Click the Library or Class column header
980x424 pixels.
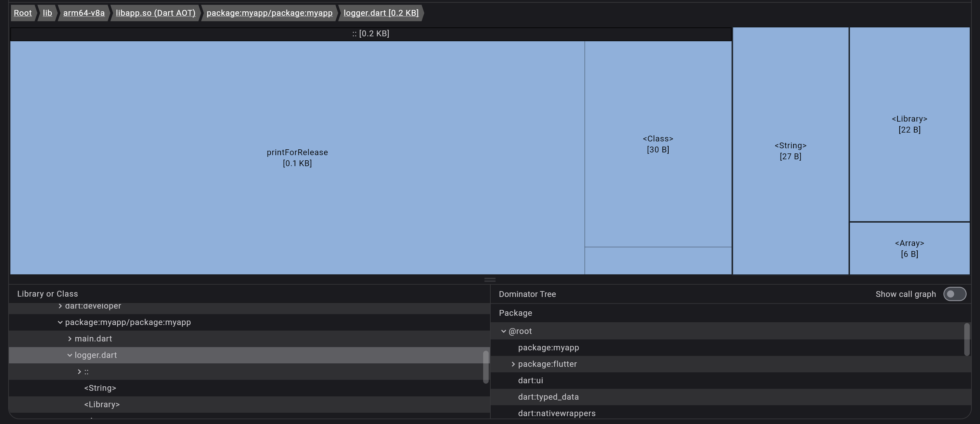[x=48, y=294]
